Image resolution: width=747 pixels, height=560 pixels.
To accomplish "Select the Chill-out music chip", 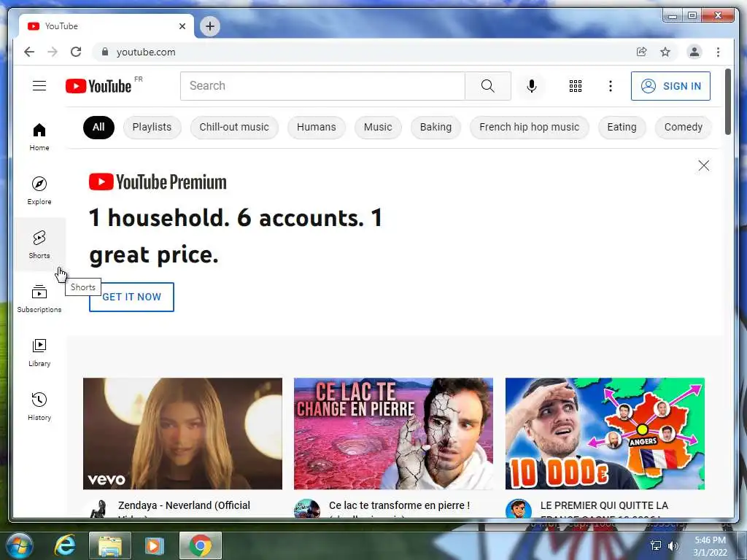I will 234,127.
